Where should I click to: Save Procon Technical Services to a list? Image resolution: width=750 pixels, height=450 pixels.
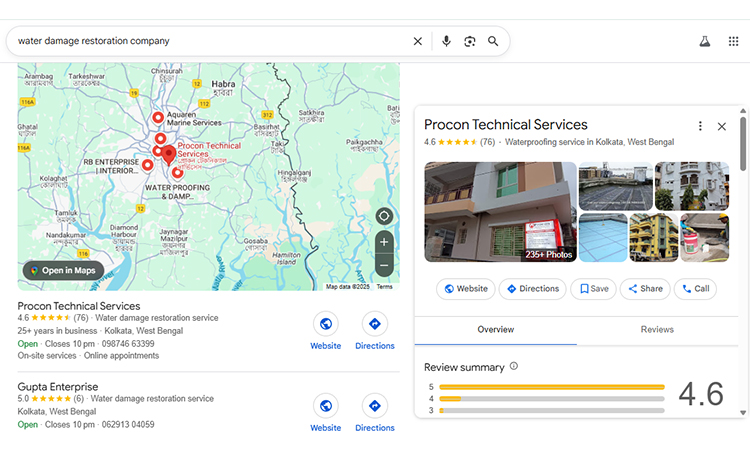(593, 289)
